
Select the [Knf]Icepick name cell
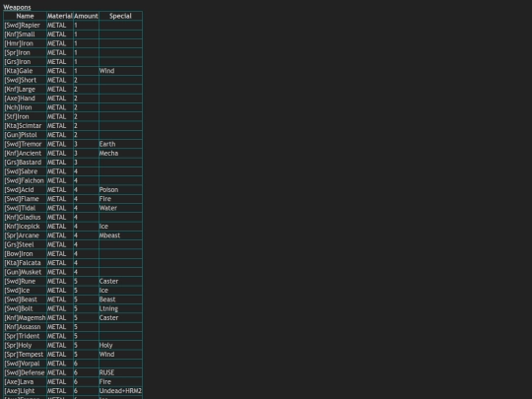click(x=25, y=227)
